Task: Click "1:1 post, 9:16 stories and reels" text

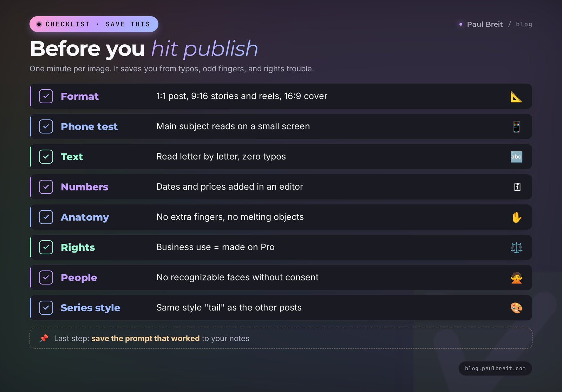Action: click(x=219, y=96)
